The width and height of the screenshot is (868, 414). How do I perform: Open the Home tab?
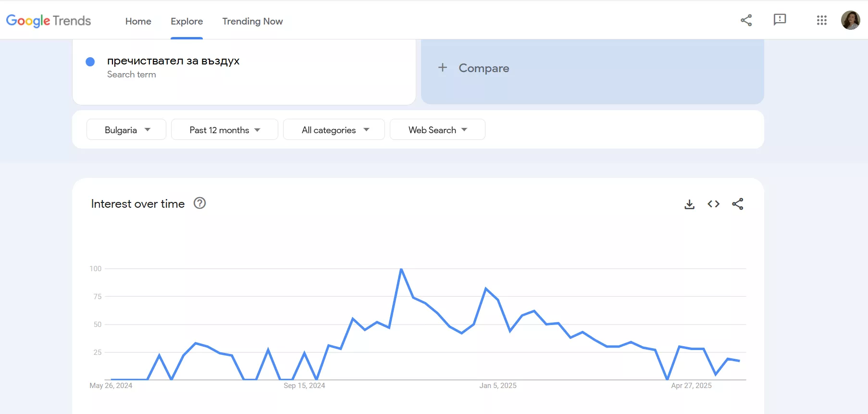[138, 21]
